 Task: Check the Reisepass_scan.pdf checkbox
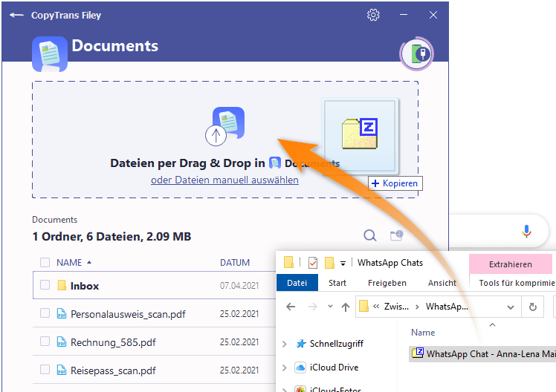[x=45, y=370]
